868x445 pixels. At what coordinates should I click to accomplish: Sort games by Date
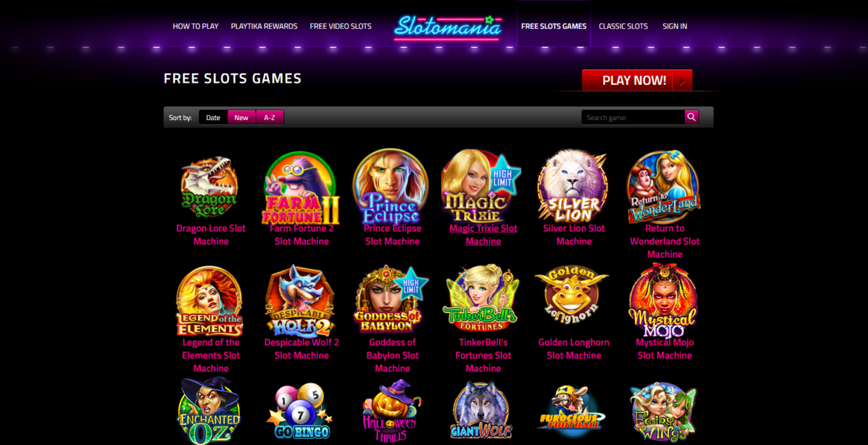(213, 117)
